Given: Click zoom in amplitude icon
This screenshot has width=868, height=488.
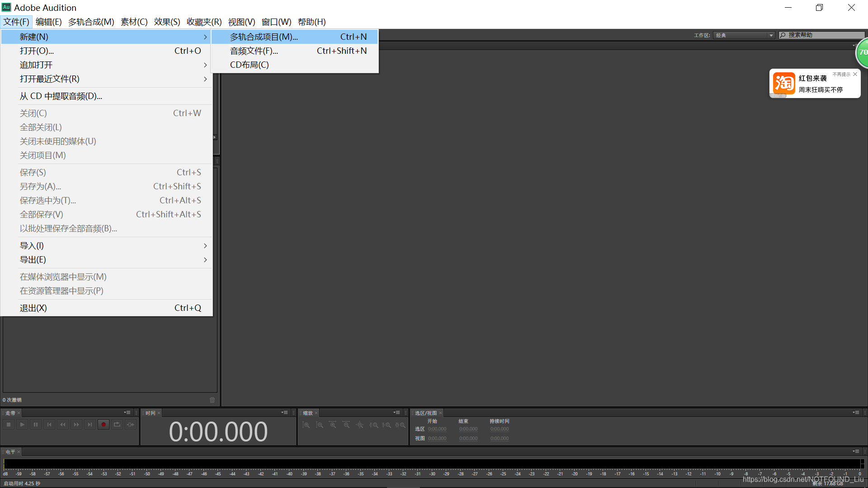Looking at the screenshot, I should (306, 425).
